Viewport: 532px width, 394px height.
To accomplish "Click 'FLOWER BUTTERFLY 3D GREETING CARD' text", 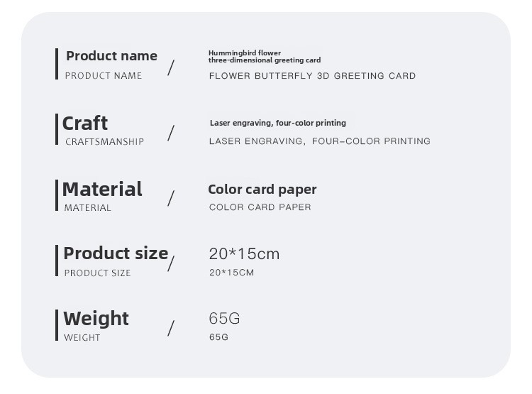I will coord(313,76).
